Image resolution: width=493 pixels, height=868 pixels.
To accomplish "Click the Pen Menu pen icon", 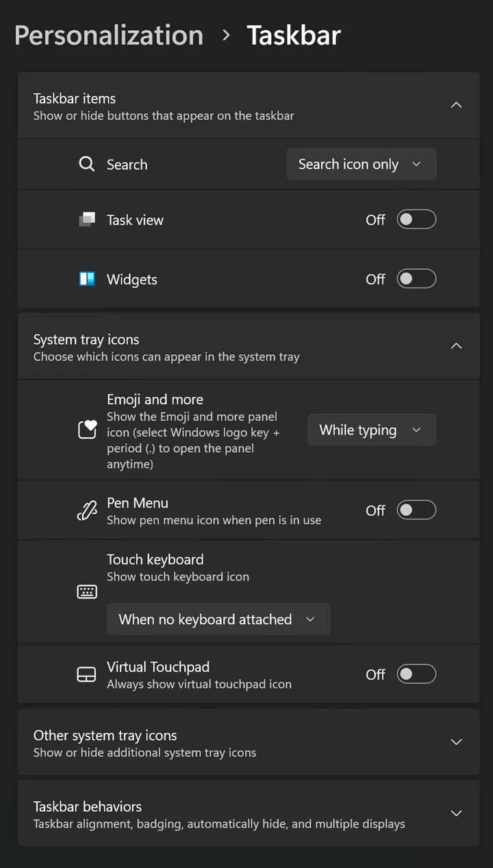I will click(86, 510).
